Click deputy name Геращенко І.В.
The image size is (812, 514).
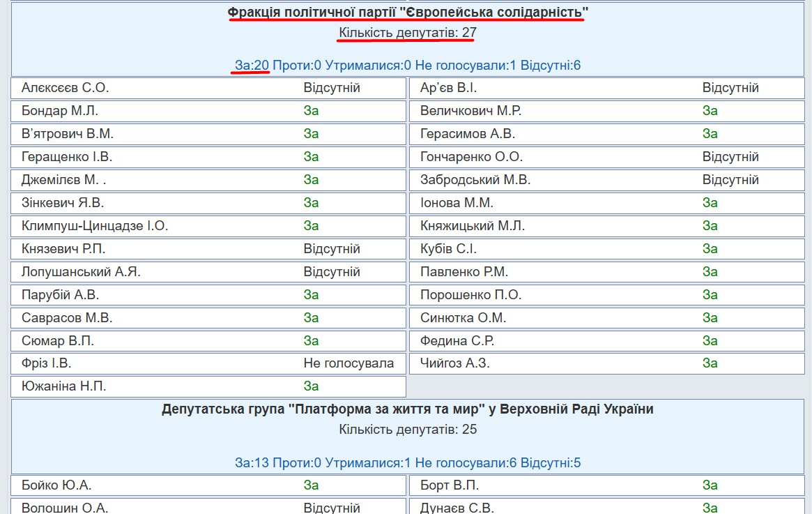67,156
